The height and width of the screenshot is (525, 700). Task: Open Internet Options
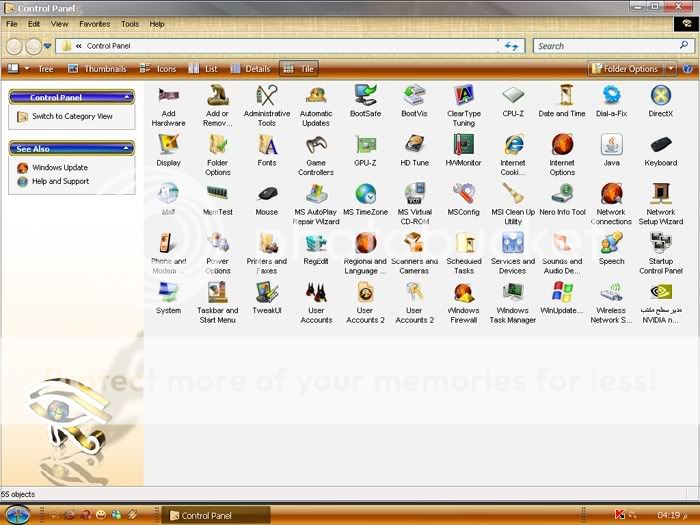tap(562, 155)
